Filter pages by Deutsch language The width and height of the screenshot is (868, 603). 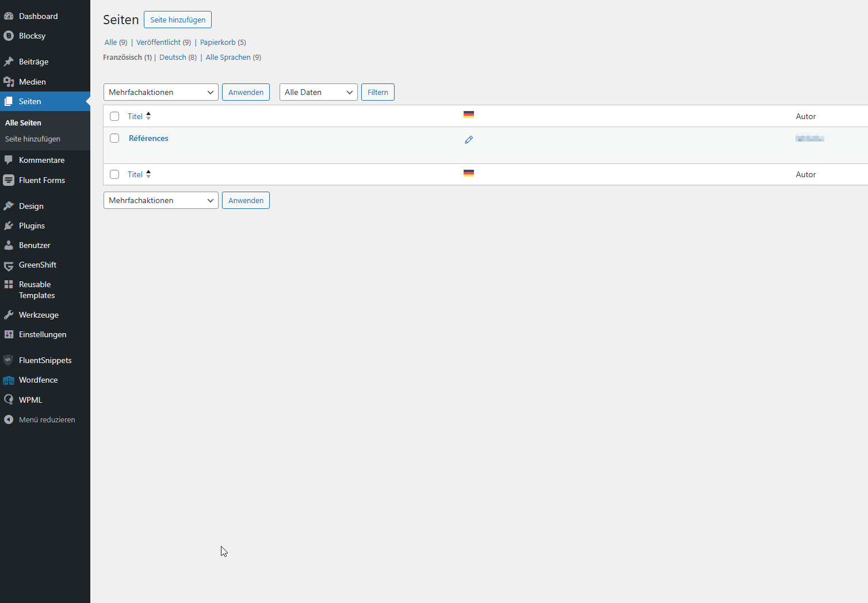tap(178, 57)
